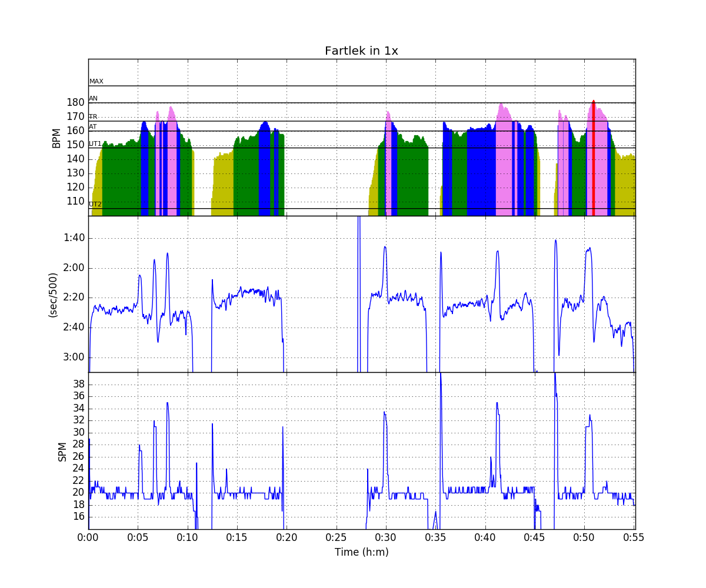
Task: Click the 0:45 time axis tick label
Action: 535,537
